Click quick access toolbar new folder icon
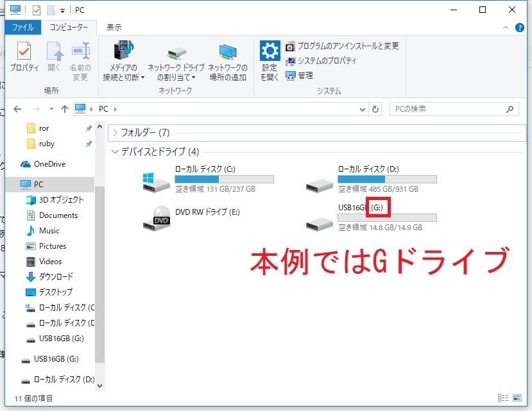 [51, 10]
